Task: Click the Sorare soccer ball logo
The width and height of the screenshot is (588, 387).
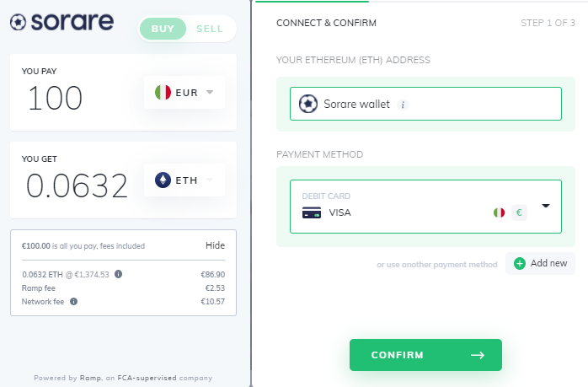Action: pyautogui.click(x=18, y=22)
